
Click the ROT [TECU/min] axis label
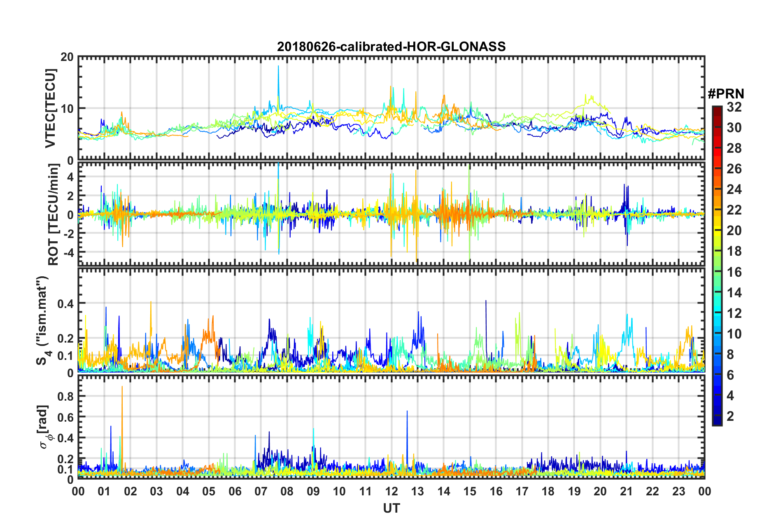[53, 214]
